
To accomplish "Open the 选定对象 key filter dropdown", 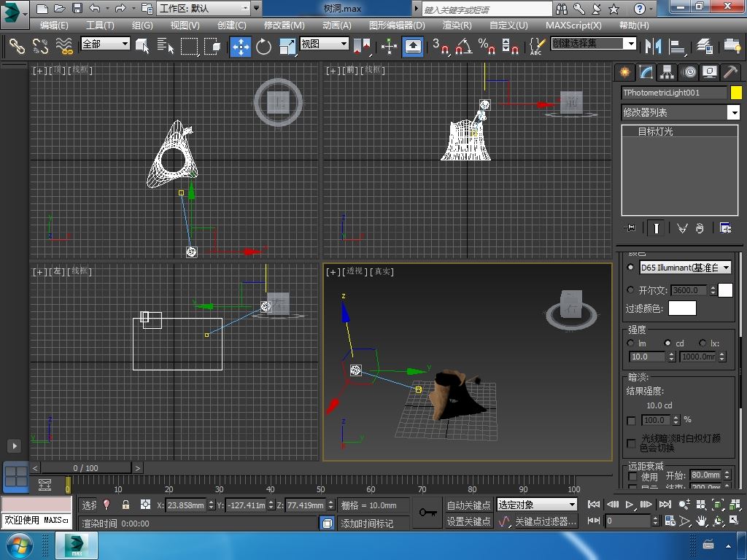I will [536, 505].
